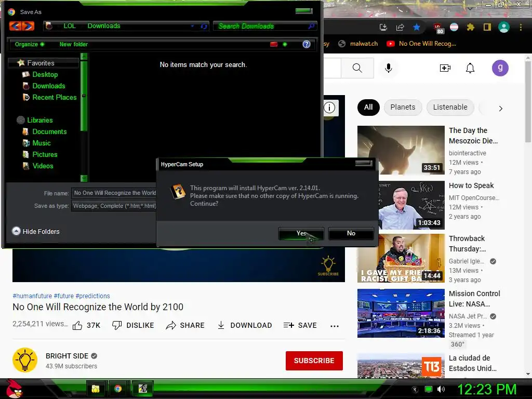Create a New folder
Screen dimensions: 532x399
(x=74, y=44)
